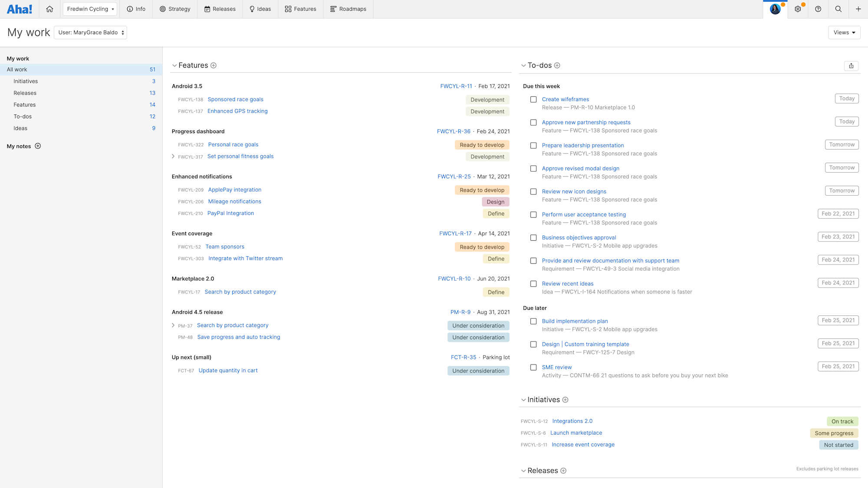This screenshot has width=868, height=488.
Task: Check the SME review checkbox
Action: [x=533, y=367]
